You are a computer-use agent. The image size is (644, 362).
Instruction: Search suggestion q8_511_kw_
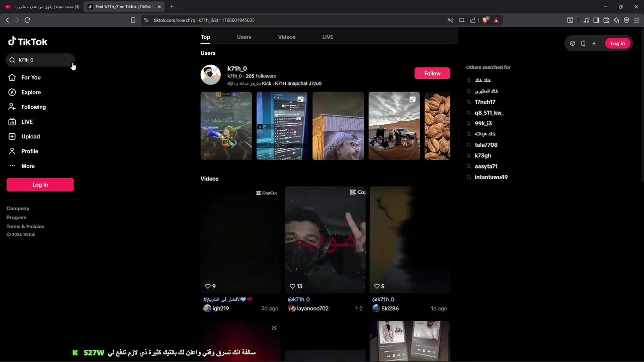click(489, 113)
